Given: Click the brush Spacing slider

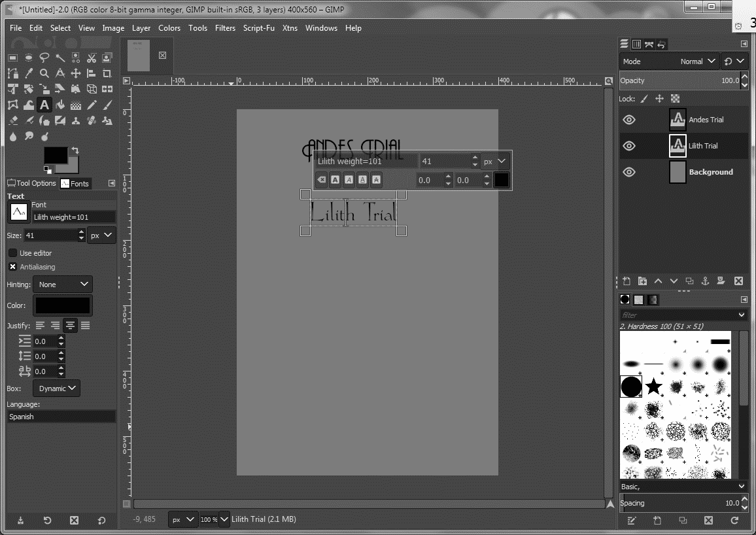Looking at the screenshot, I should coord(679,503).
